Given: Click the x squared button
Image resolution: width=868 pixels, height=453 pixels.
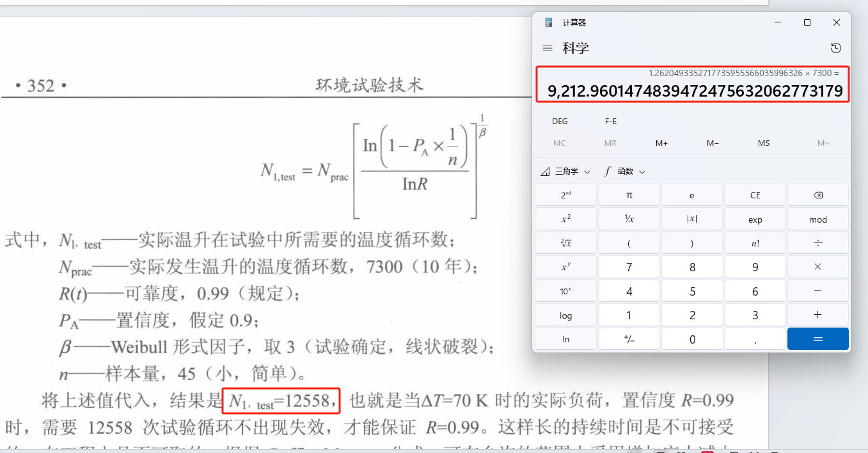Looking at the screenshot, I should coord(565,219).
